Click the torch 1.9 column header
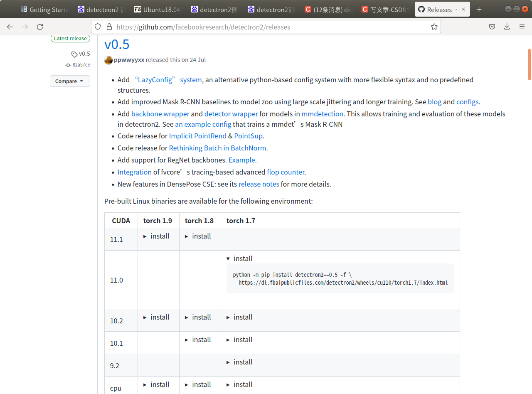Viewport: 532px width, 394px height. point(158,221)
